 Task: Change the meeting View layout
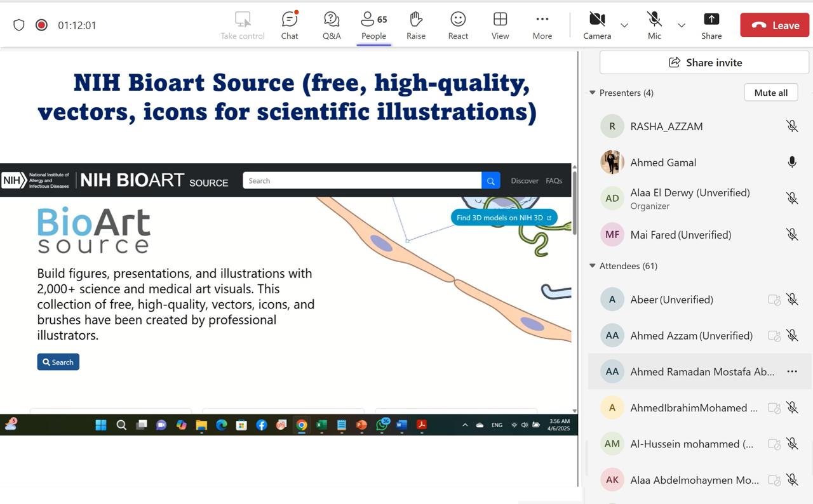point(500,25)
